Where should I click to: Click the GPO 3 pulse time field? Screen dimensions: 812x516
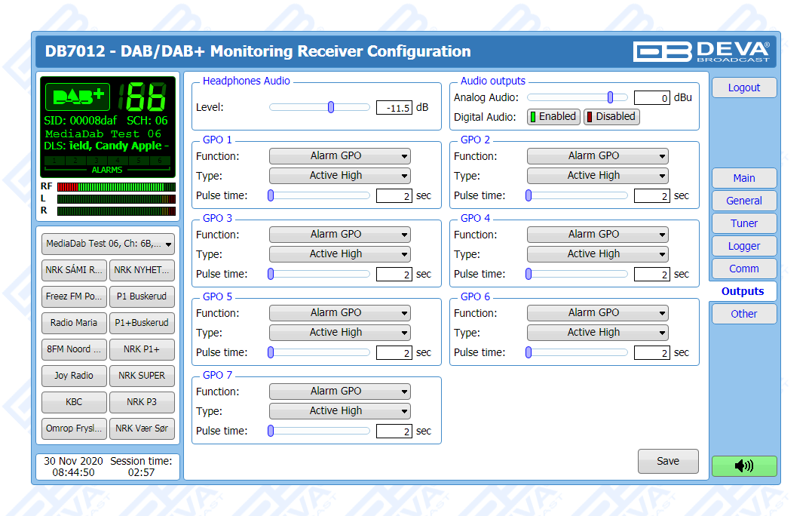click(x=394, y=275)
